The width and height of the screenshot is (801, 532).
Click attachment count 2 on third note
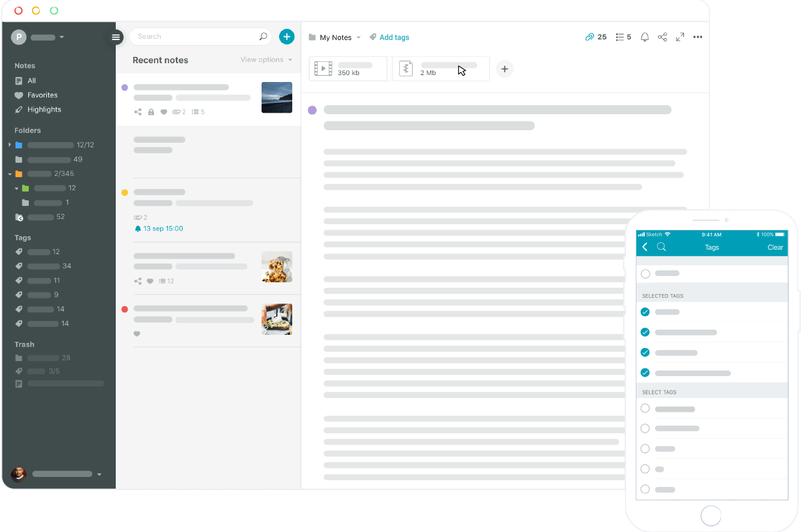(x=141, y=217)
